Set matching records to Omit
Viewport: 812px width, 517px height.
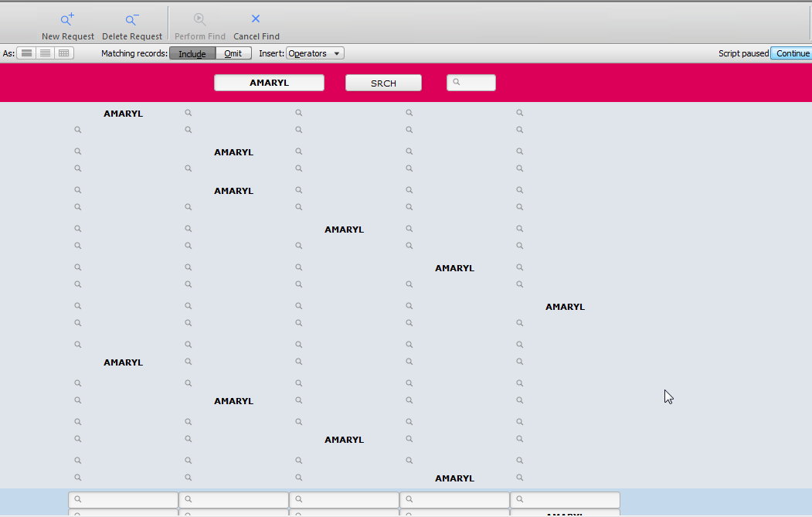[x=233, y=53]
